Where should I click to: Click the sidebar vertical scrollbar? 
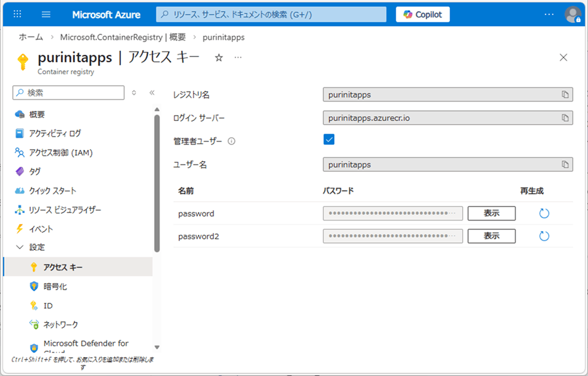(x=157, y=179)
